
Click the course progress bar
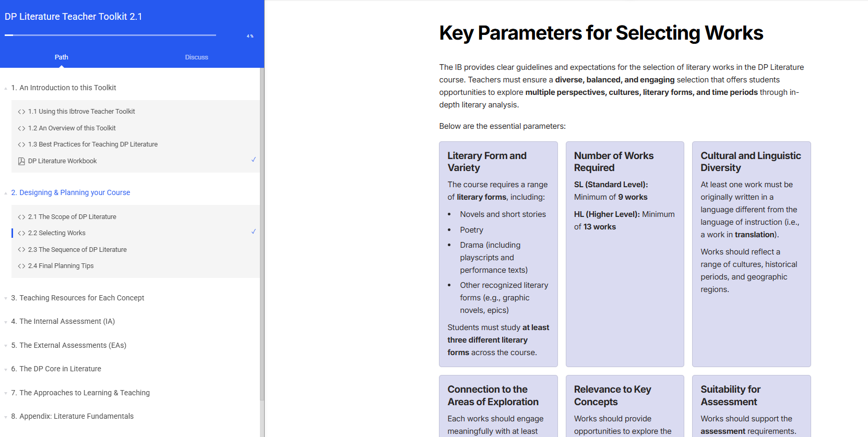coord(110,35)
